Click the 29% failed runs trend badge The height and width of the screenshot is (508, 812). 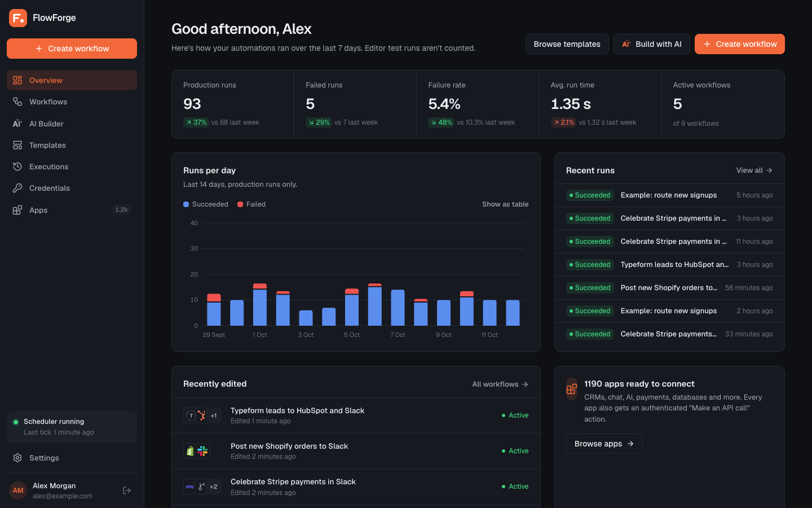319,122
